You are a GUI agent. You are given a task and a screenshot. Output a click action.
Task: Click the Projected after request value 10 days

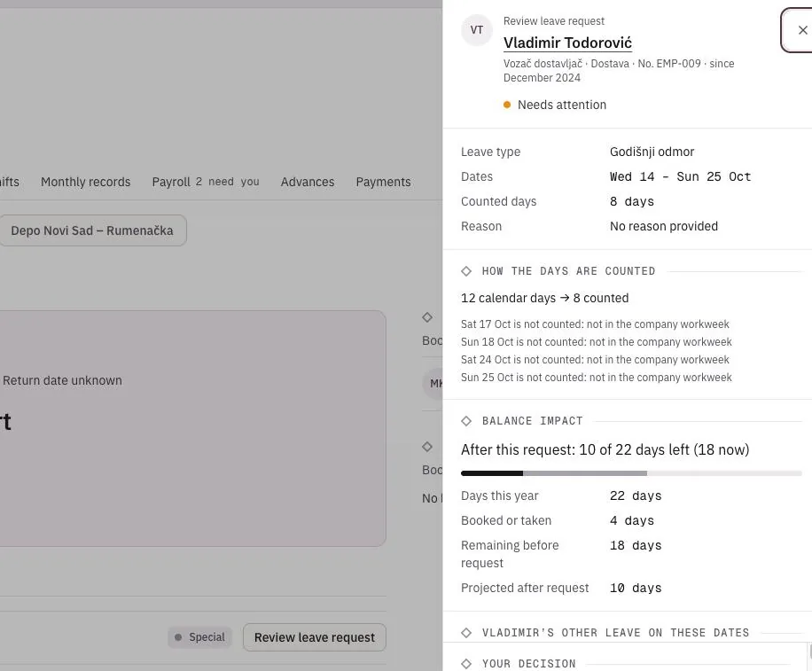click(636, 588)
